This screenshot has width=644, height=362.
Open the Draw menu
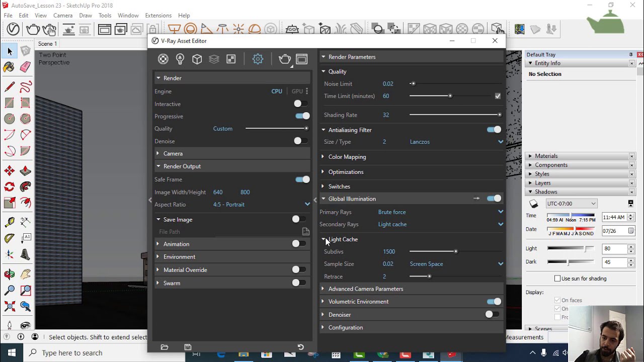86,16
